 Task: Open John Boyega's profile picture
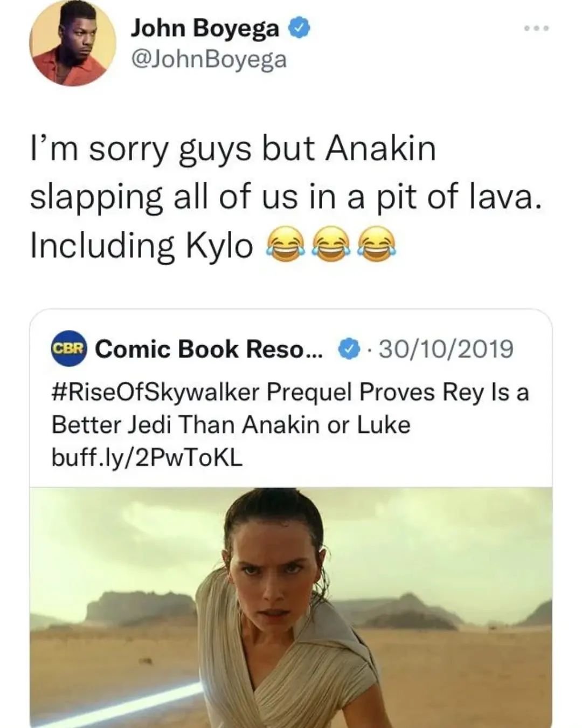point(73,42)
